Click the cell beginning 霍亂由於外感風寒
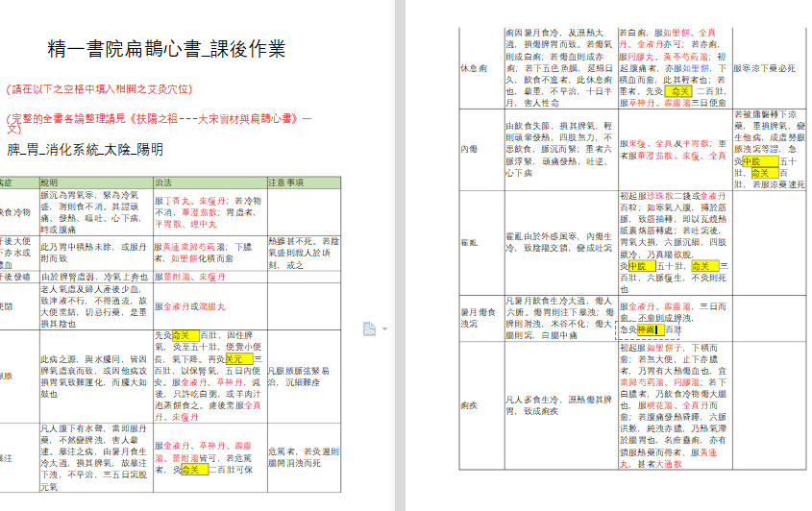This screenshot has height=511, width=812. [x=559, y=242]
